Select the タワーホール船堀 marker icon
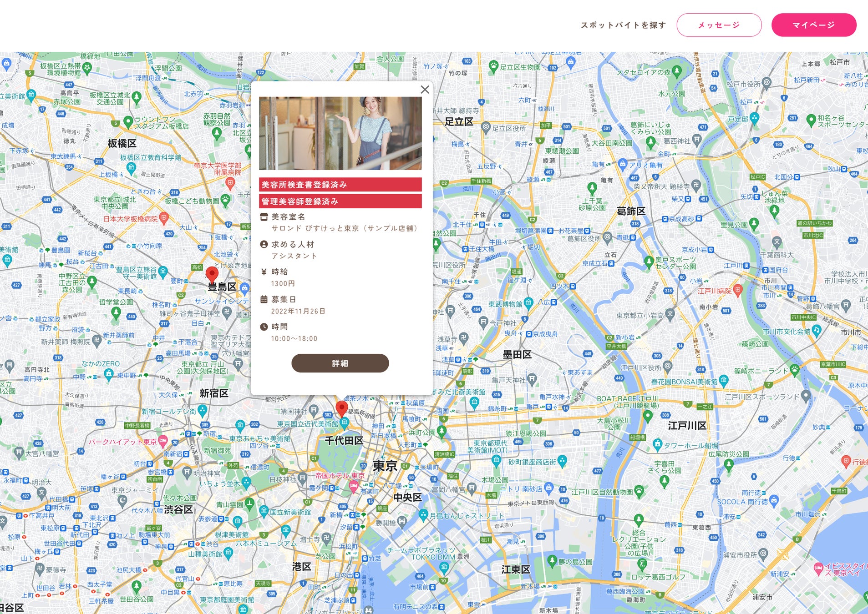This screenshot has width=868, height=614. coord(657,444)
